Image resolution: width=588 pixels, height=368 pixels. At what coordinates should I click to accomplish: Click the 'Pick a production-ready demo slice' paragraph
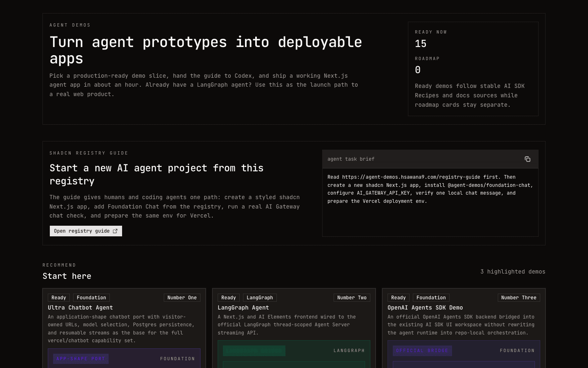(204, 85)
